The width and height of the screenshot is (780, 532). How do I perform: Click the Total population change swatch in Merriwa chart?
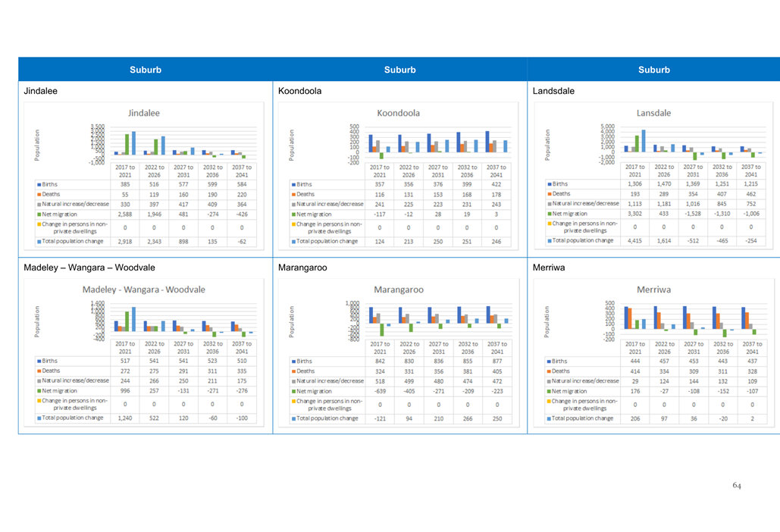(548, 418)
